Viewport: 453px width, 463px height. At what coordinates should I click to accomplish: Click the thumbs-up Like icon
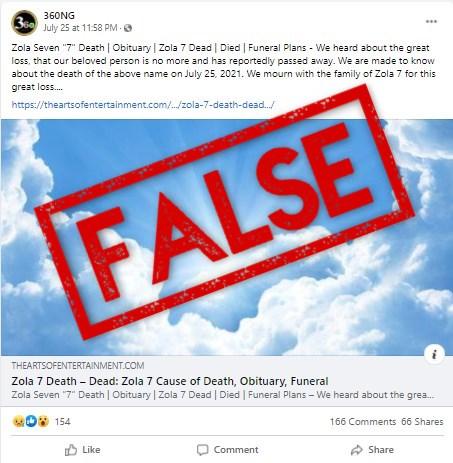(x=71, y=450)
